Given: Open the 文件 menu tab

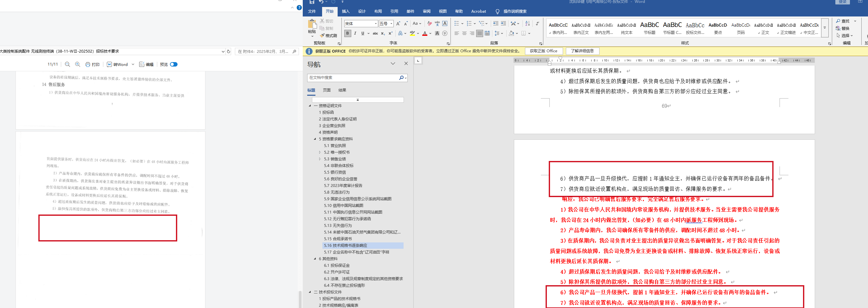Looking at the screenshot, I should click(312, 11).
